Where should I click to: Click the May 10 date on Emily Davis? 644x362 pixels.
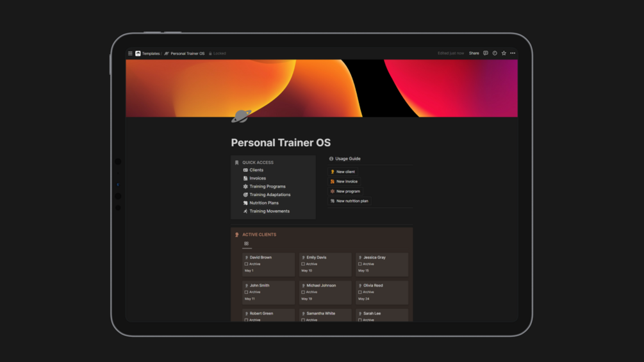(x=307, y=270)
